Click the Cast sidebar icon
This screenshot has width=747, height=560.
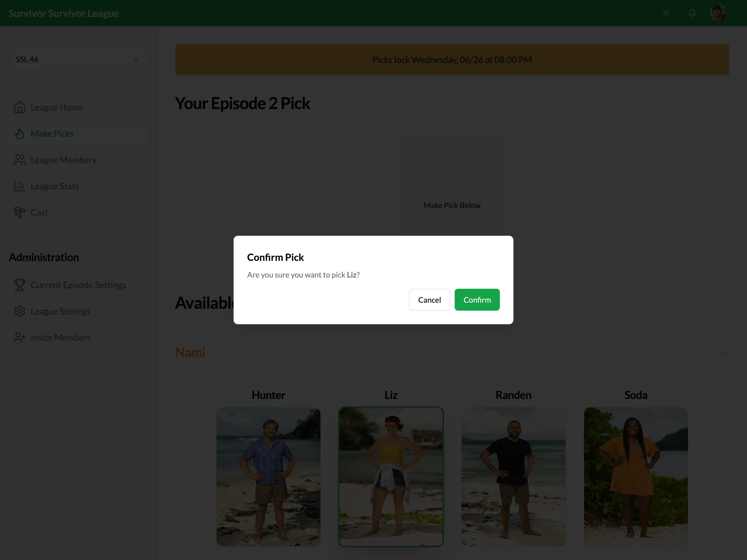click(21, 212)
